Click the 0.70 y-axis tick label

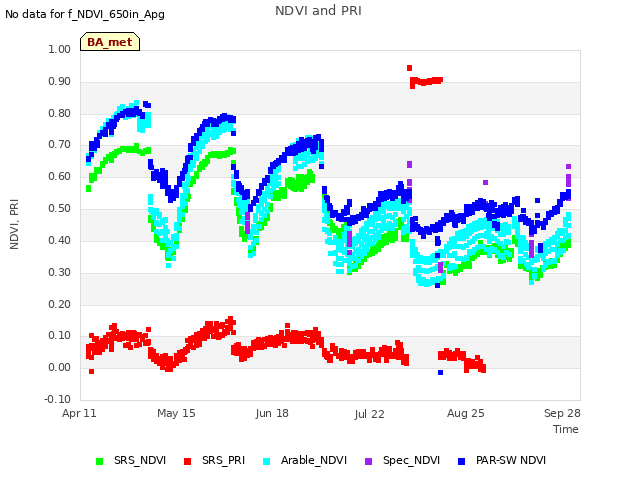[x=60, y=144]
